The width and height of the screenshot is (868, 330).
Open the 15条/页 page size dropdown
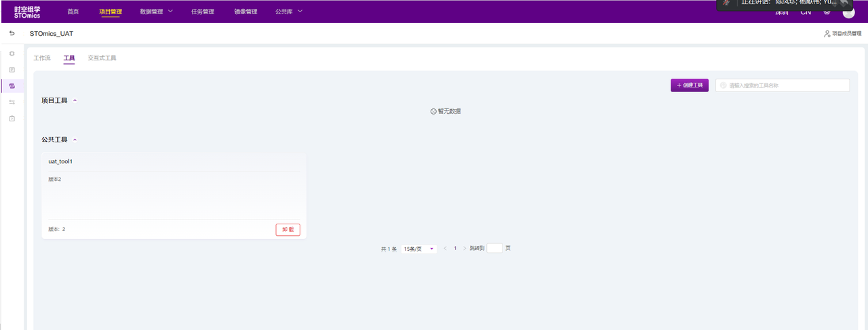(x=418, y=249)
